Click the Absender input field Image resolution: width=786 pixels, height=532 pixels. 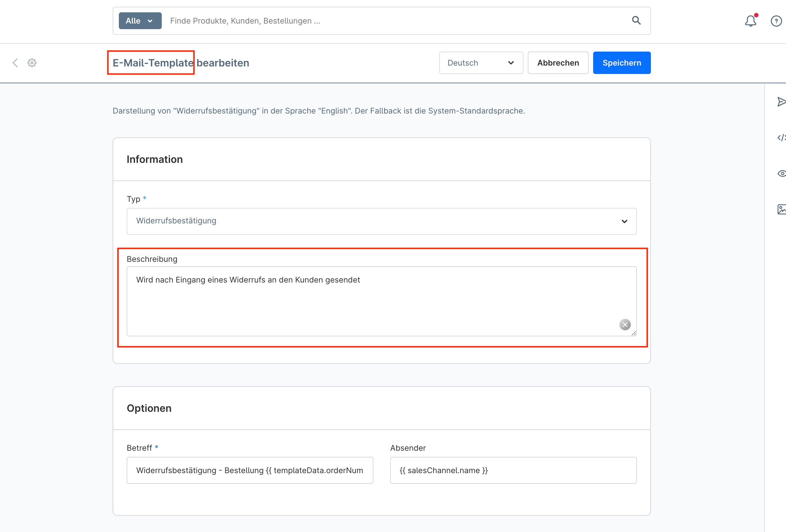click(x=513, y=470)
